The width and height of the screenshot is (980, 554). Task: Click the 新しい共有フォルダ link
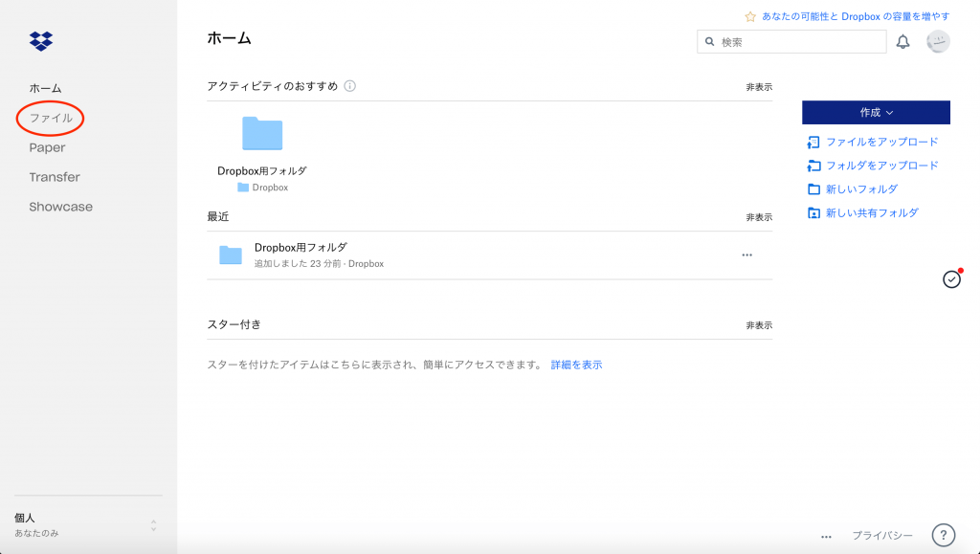coord(872,213)
